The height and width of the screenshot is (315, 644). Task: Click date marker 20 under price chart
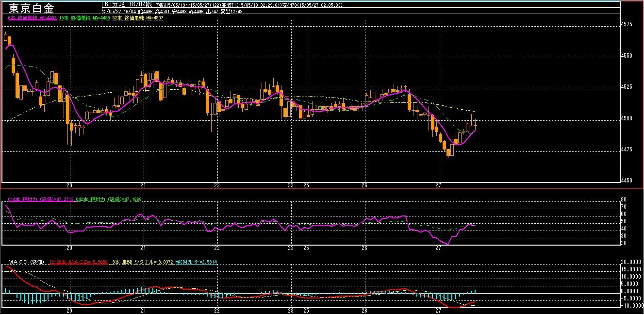pos(70,185)
